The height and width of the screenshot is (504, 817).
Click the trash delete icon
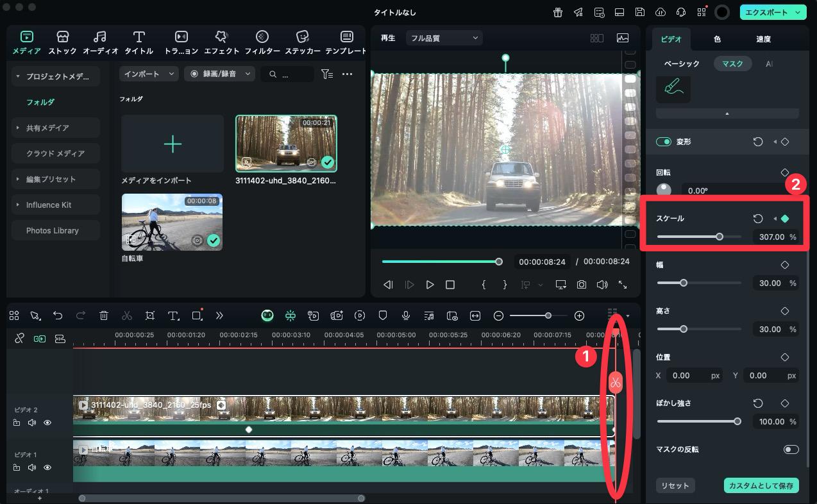coord(104,315)
